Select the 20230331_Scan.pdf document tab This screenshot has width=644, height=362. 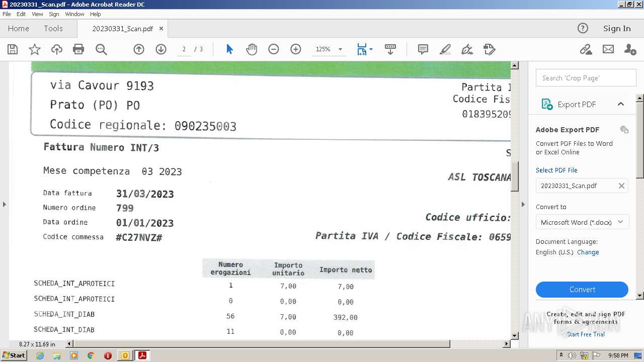pos(122,29)
